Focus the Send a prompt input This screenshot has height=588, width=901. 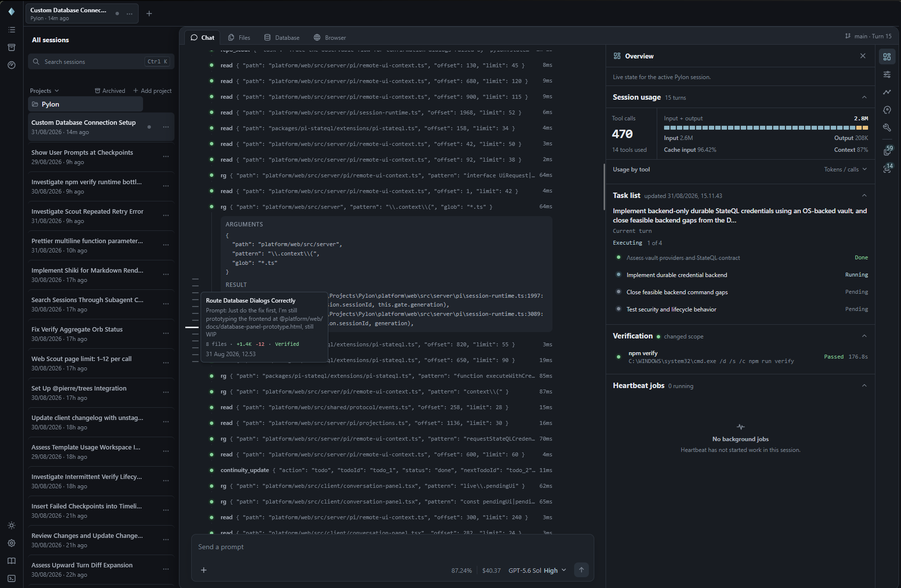[x=392, y=547]
